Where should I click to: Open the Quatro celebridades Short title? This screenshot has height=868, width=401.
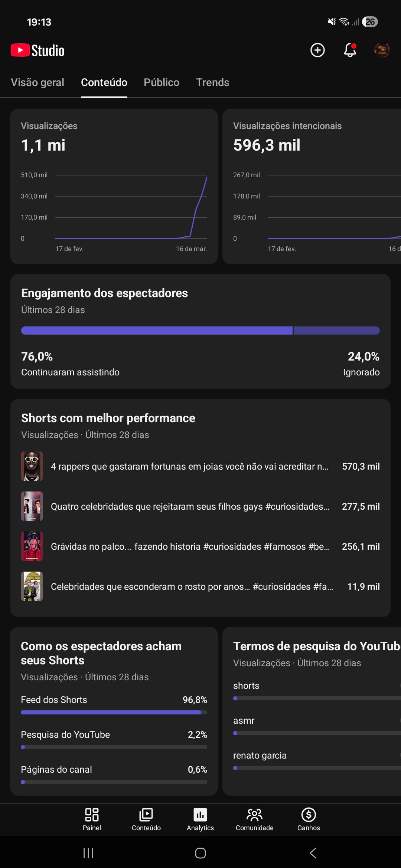[x=190, y=506]
